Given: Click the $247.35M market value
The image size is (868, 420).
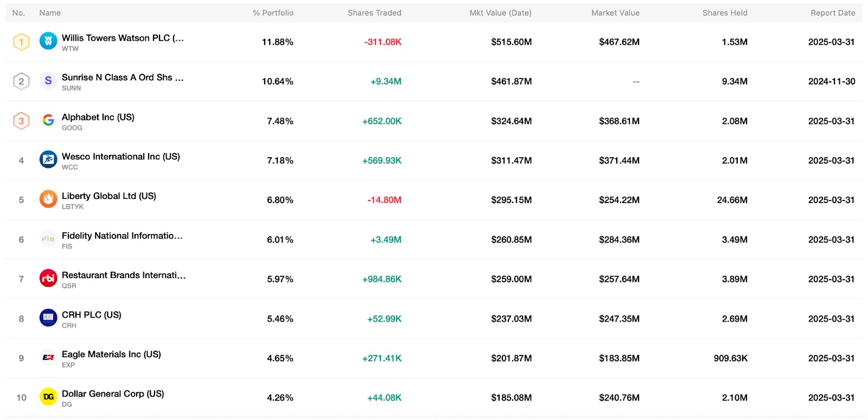Looking at the screenshot, I should pos(620,319).
